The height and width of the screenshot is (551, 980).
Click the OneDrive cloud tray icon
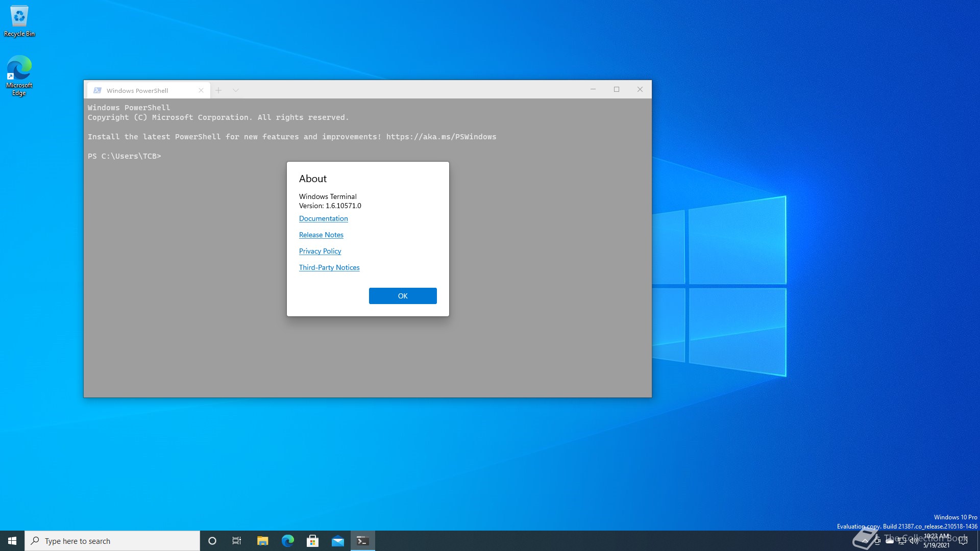pos(890,541)
